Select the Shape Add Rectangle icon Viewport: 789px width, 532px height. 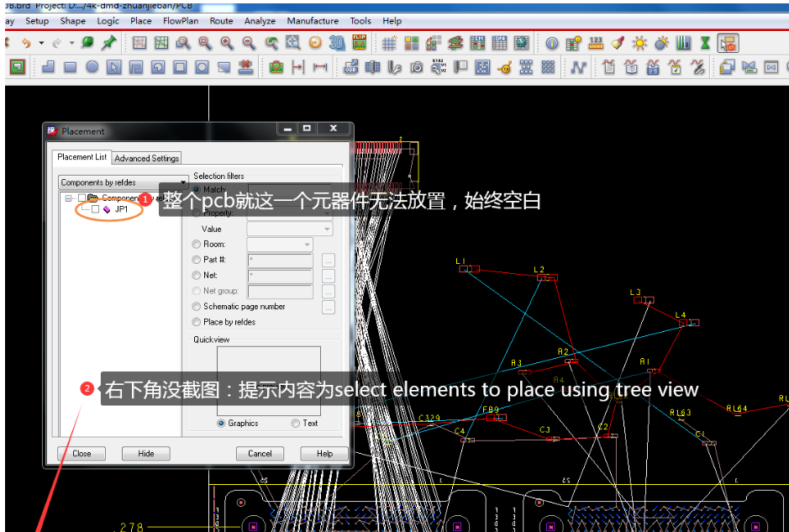[70, 67]
